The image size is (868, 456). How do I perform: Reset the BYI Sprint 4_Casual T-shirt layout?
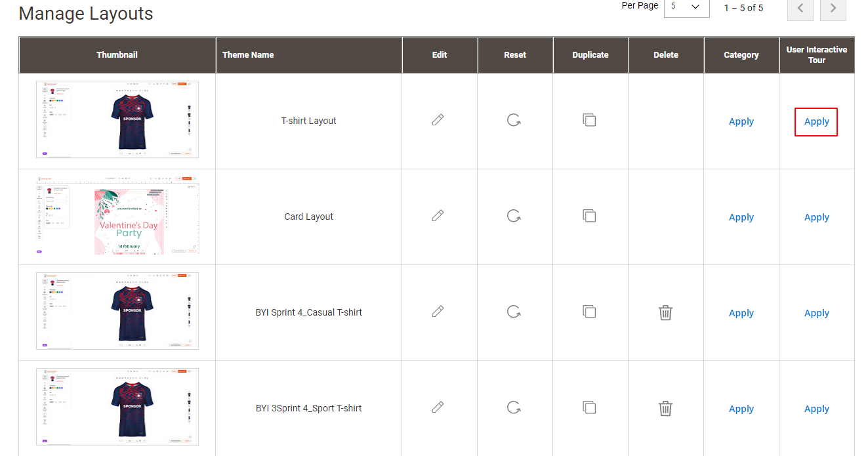pos(514,312)
